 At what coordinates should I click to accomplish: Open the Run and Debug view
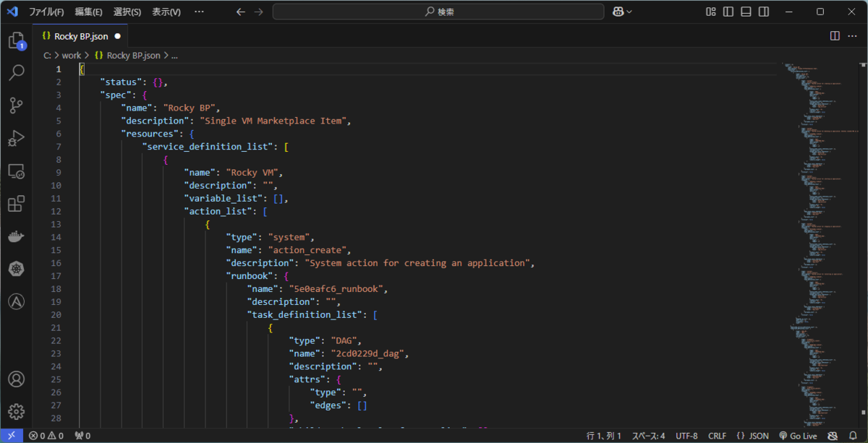pos(16,138)
